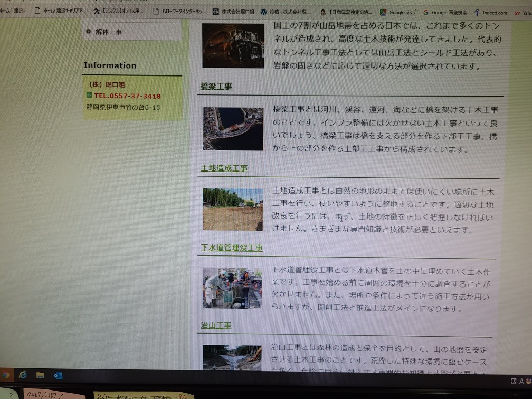Open the 【アスクル】オフィス用 bookmark
The image size is (532, 399).
[118, 11]
